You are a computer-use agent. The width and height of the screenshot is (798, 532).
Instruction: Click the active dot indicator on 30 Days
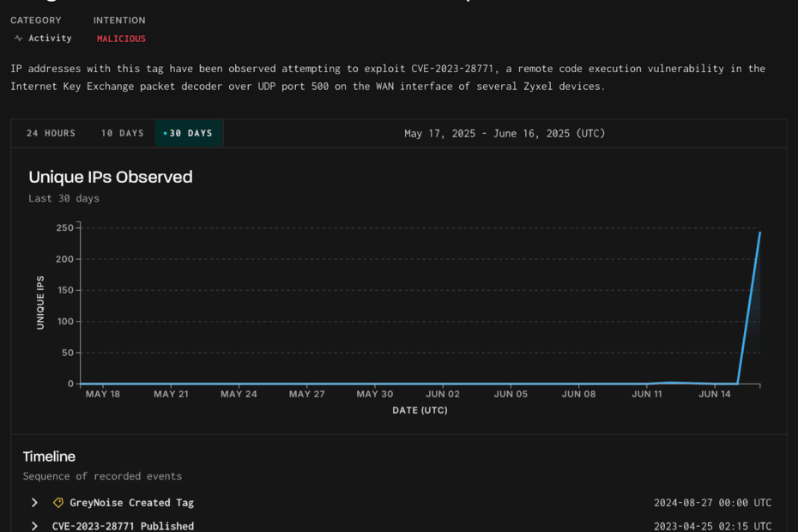coord(165,134)
